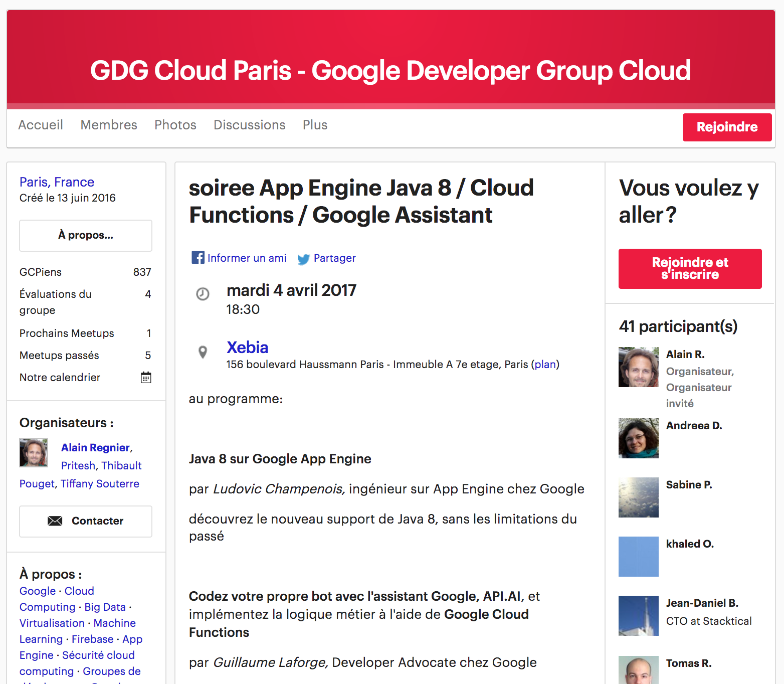This screenshot has width=784, height=684.
Task: Open Tomas R. participant name
Action: [x=689, y=663]
